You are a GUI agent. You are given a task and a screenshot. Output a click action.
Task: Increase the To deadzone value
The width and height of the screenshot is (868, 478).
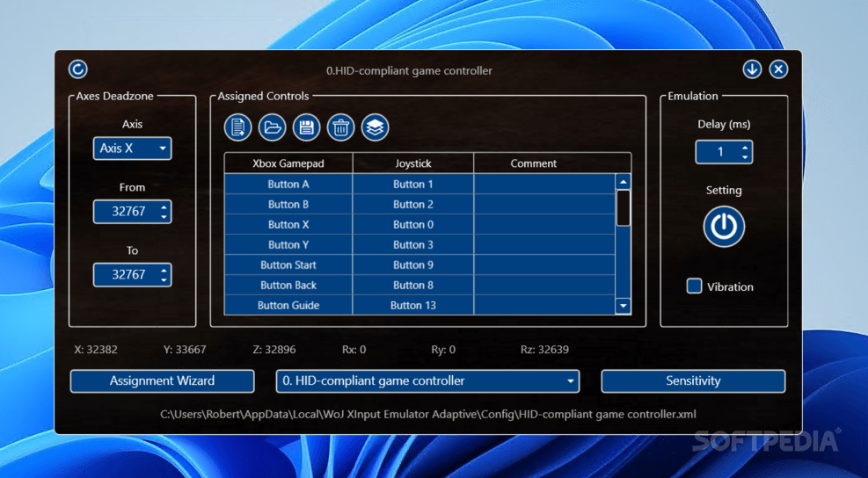point(164,271)
